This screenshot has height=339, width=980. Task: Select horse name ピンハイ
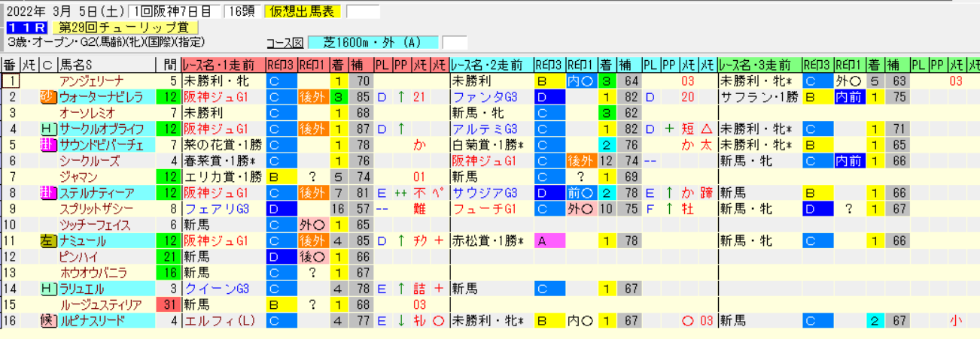(79, 257)
